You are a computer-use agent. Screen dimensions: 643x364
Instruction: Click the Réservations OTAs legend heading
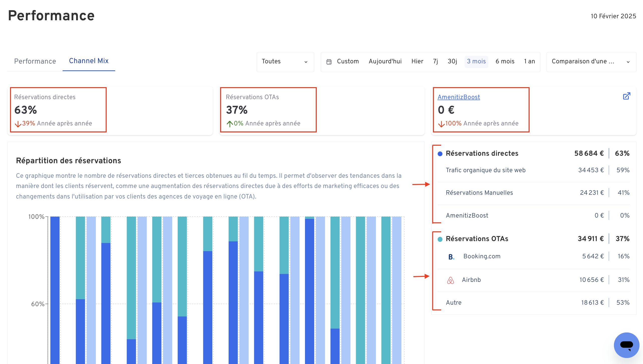(x=477, y=239)
